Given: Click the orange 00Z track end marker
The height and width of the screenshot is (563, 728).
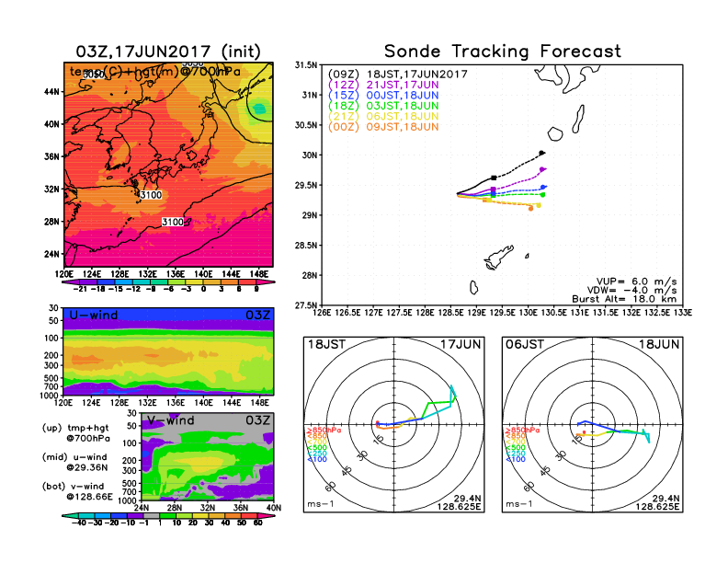Looking at the screenshot, I should click(531, 209).
